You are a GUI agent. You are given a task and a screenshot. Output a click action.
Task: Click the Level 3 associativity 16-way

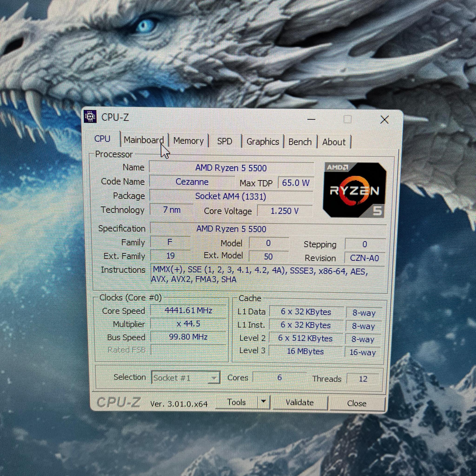pos(363,352)
